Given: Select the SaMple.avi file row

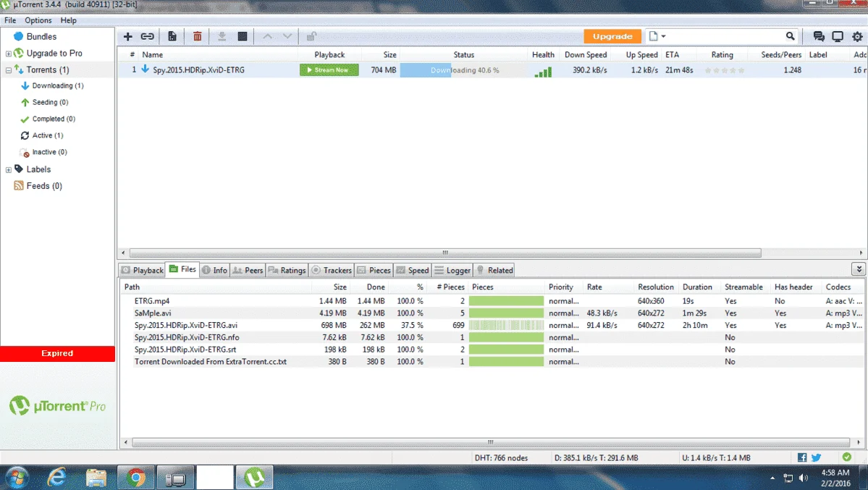Looking at the screenshot, I should point(493,313).
